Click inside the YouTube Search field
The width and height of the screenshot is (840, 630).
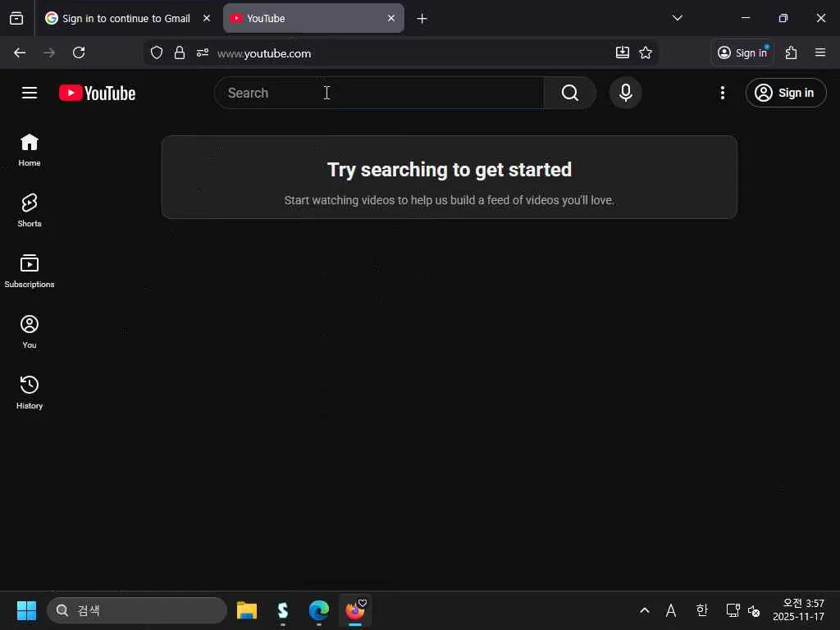379,93
